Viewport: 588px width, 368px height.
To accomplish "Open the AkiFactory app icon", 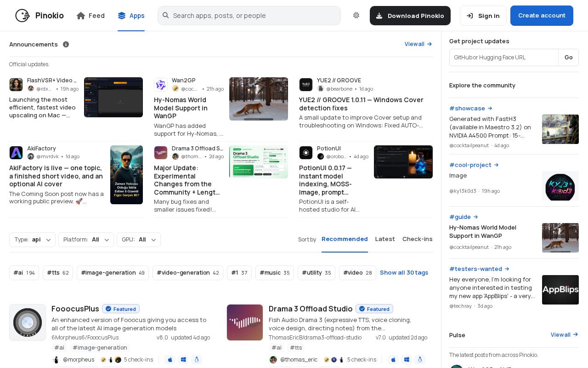I will [16, 153].
